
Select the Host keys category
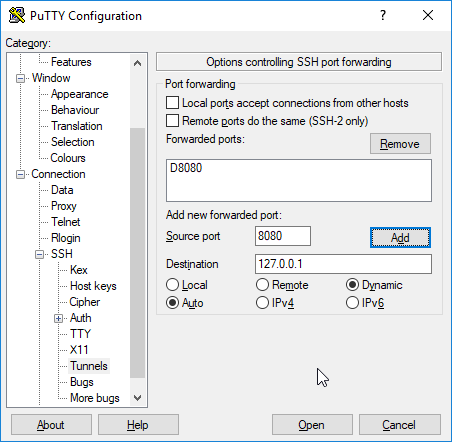(x=93, y=286)
